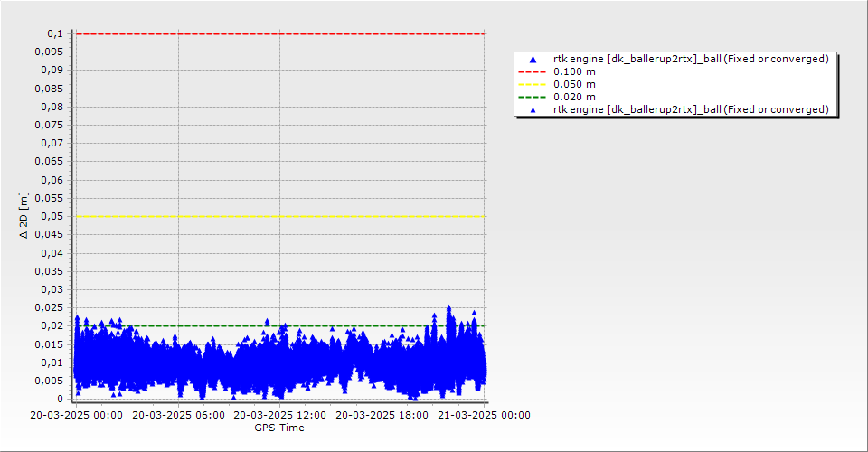This screenshot has height=452, width=868.
Task: Click x-axis label 20-03-2025 12:00
Action: click(x=280, y=416)
